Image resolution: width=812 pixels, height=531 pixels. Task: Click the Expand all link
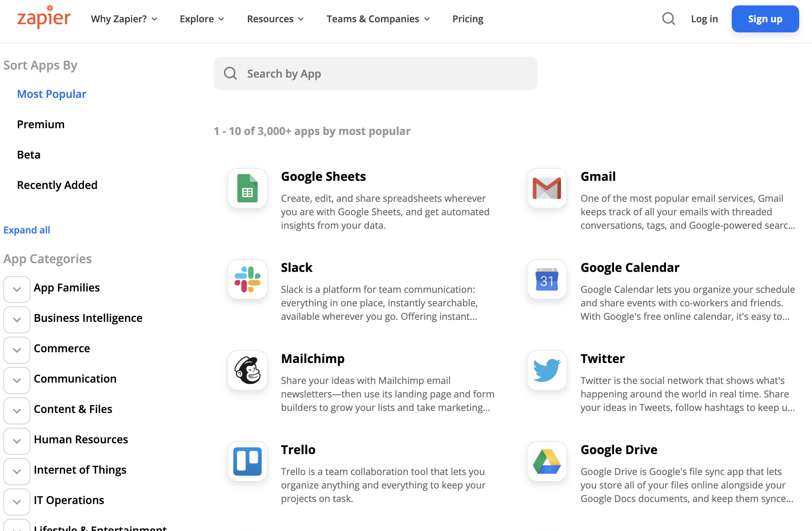click(27, 230)
